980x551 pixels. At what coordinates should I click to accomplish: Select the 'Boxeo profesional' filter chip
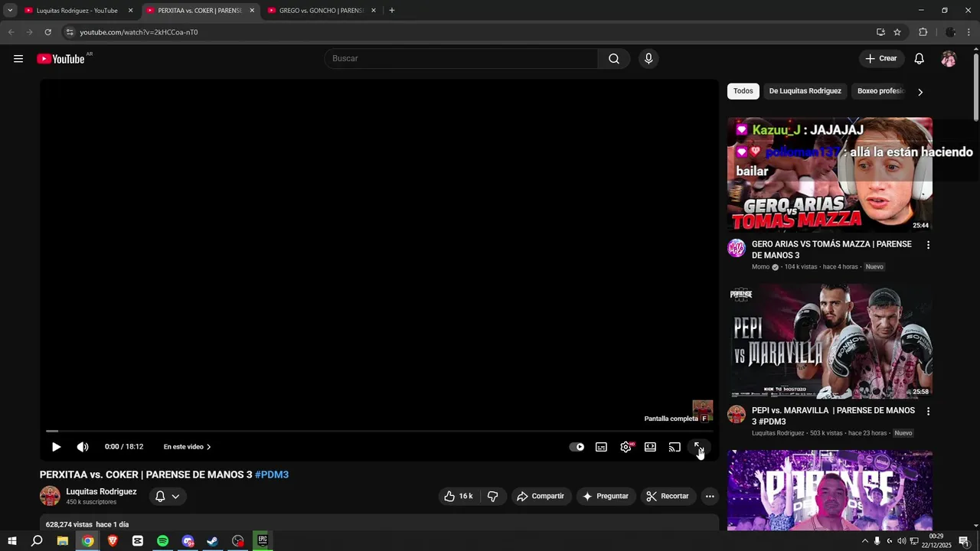(880, 91)
